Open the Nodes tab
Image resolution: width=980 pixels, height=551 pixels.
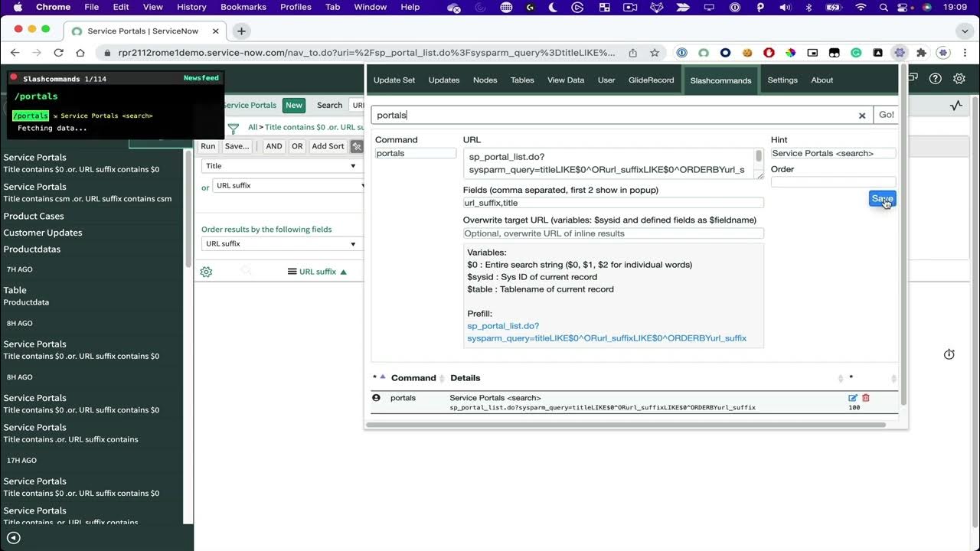485,80
